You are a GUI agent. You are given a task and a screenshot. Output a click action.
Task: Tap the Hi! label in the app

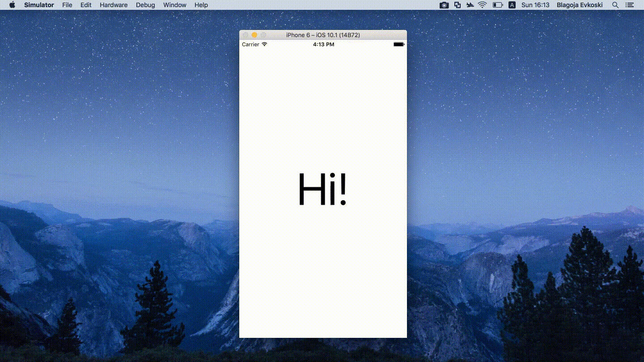point(322,189)
